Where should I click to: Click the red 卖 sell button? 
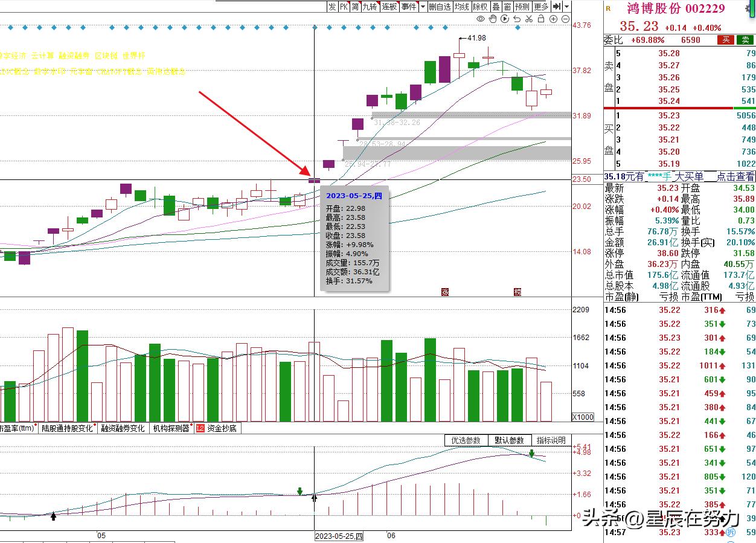tap(746, 40)
